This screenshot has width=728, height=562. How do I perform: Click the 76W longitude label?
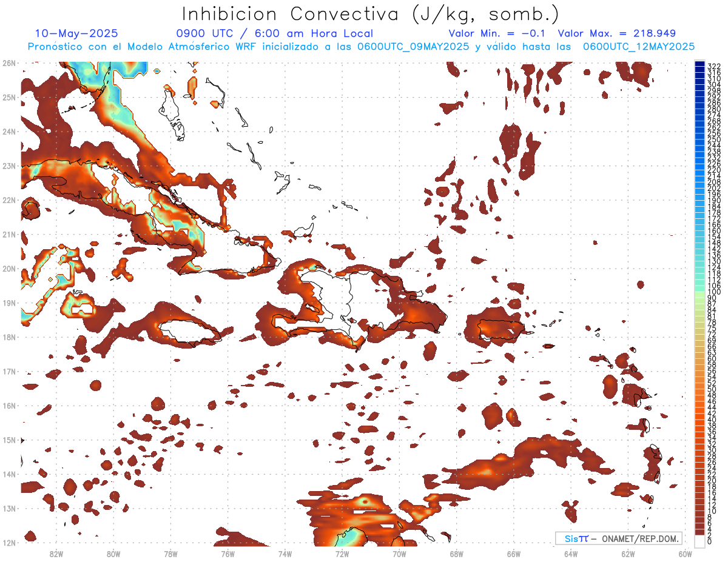point(227,554)
